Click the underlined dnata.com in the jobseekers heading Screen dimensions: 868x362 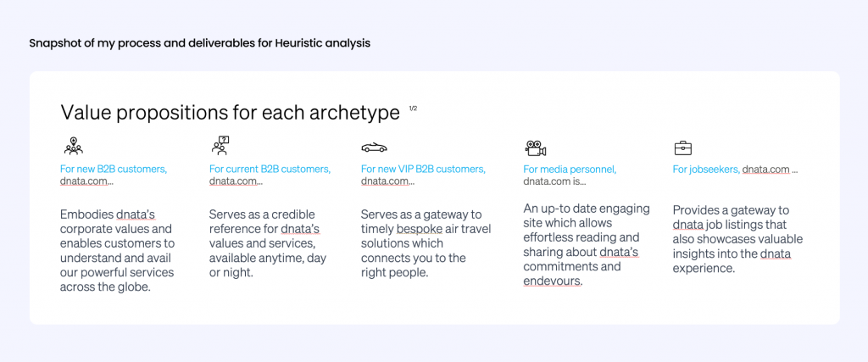point(765,169)
